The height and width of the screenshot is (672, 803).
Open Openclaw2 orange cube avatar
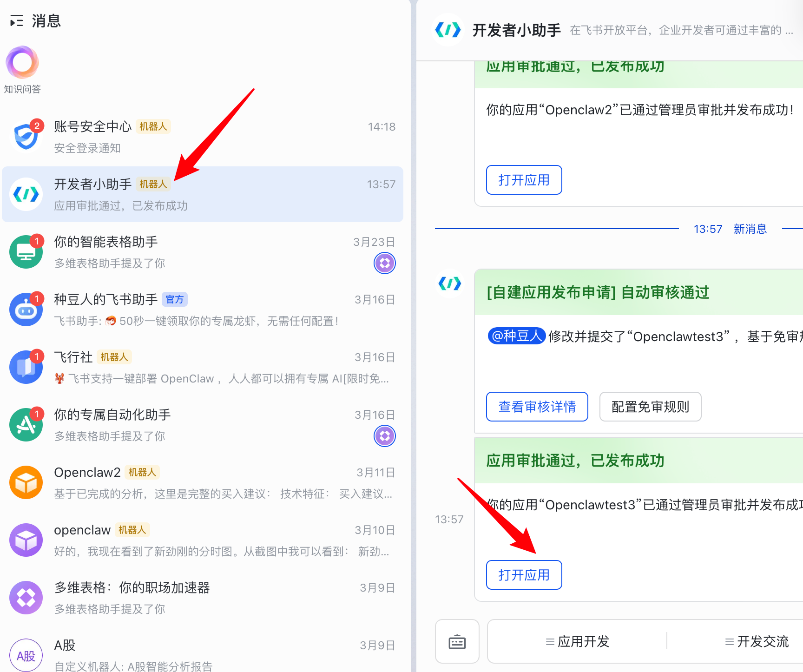(26, 482)
